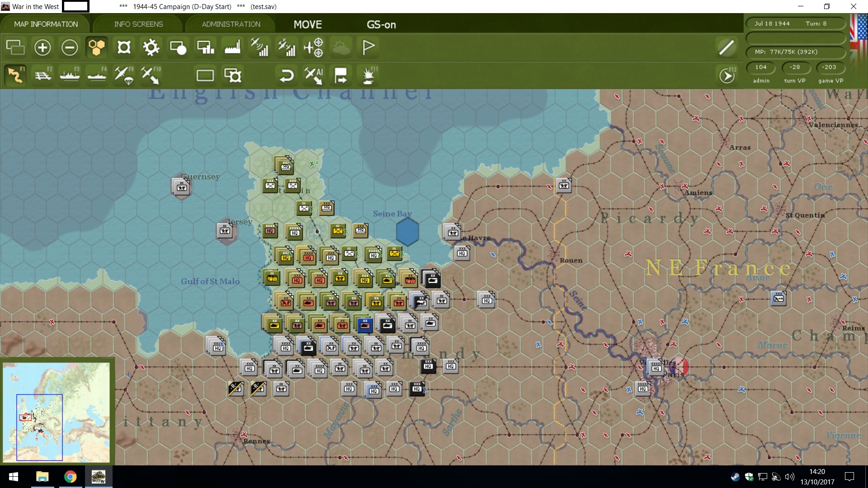The height and width of the screenshot is (488, 868).
Task: Click the admin points value 104
Action: coord(761,67)
